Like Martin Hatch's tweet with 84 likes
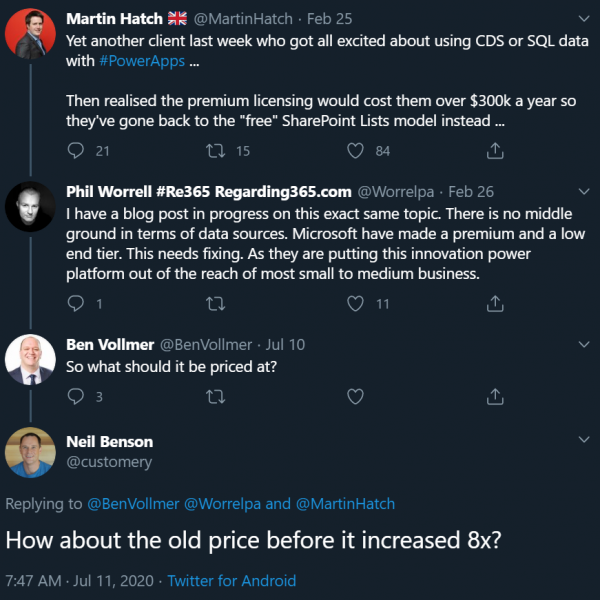Image resolution: width=600 pixels, height=600 pixels. point(355,150)
